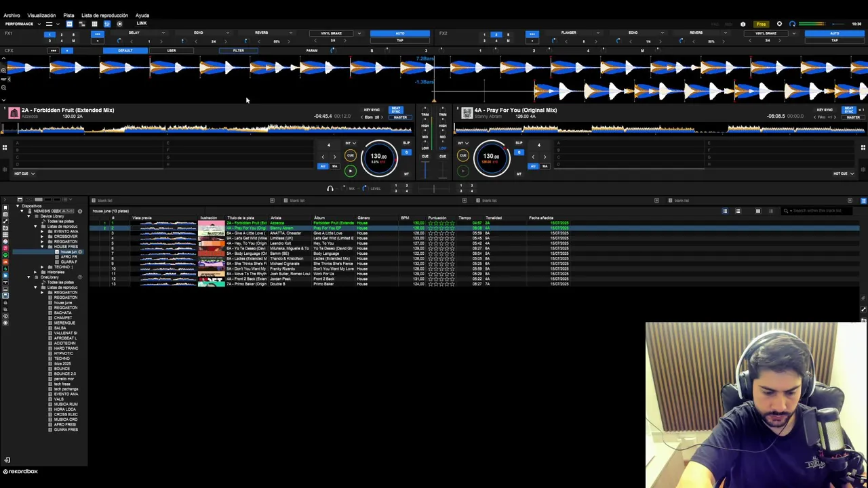This screenshot has height=488, width=868.
Task: Open the Ayuda menu
Action: click(142, 15)
